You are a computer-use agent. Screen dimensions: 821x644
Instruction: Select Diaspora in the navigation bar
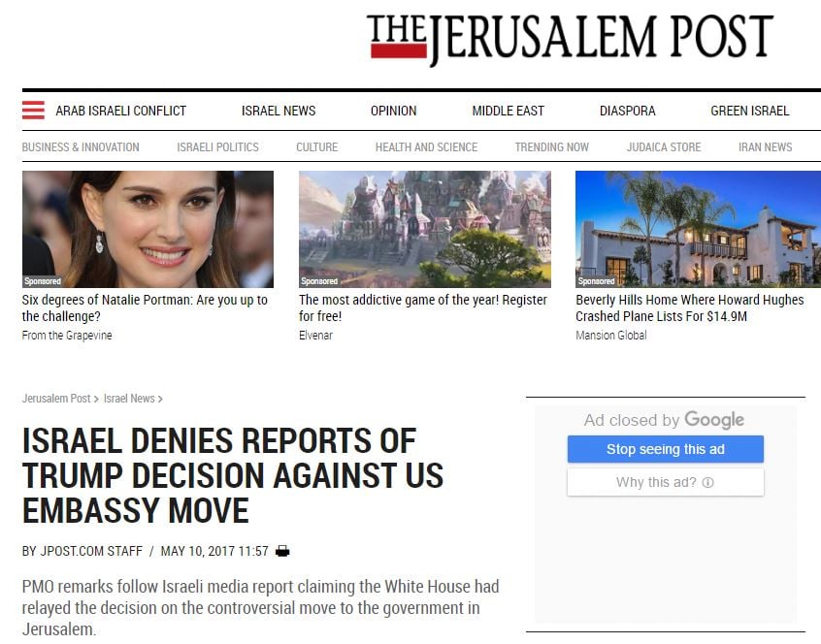(627, 111)
